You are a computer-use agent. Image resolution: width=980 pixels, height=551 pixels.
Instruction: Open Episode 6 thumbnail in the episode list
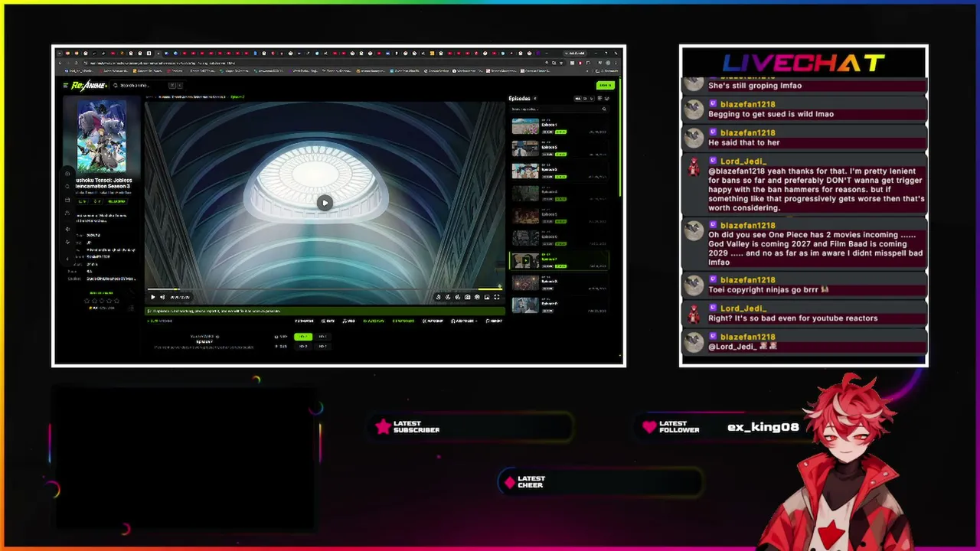[525, 238]
